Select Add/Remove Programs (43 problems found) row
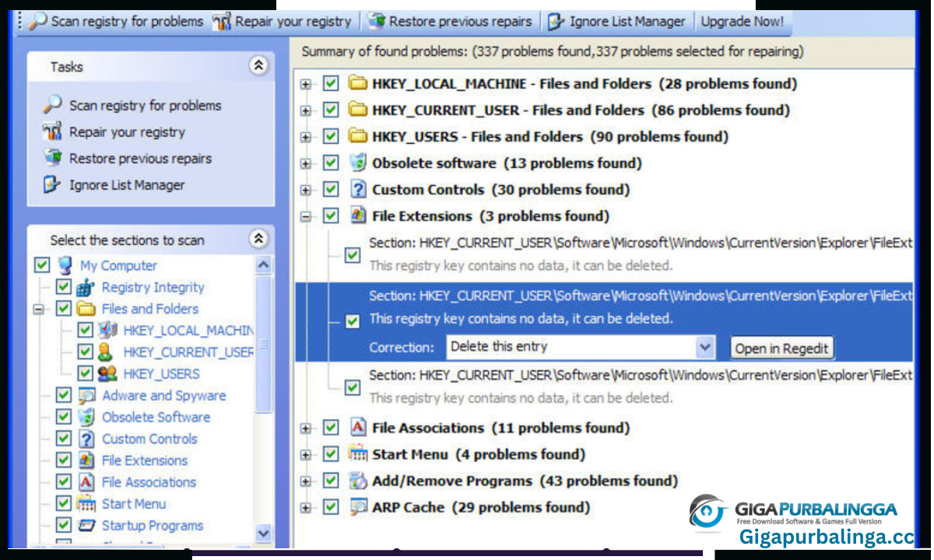The height and width of the screenshot is (560, 934). (x=525, y=481)
